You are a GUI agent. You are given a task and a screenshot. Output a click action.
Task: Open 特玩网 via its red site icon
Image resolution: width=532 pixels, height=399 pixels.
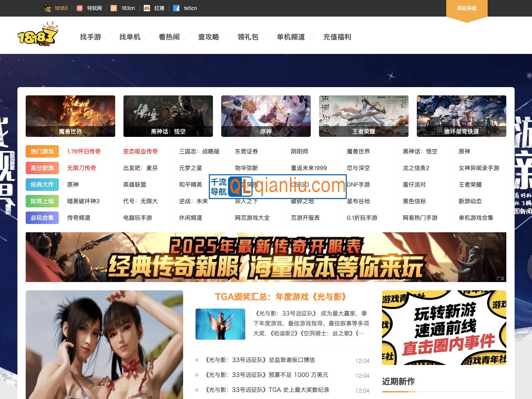pyautogui.click(x=80, y=8)
